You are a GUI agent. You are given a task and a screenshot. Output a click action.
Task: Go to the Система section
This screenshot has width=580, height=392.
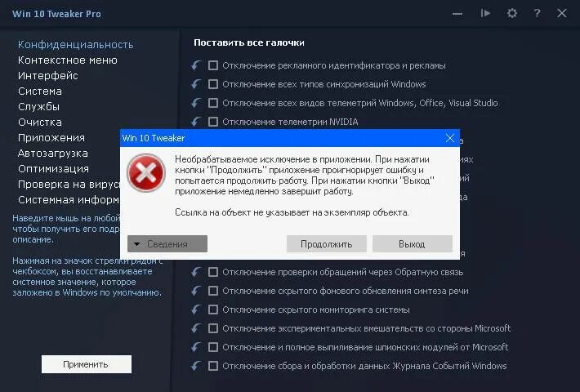(x=40, y=91)
